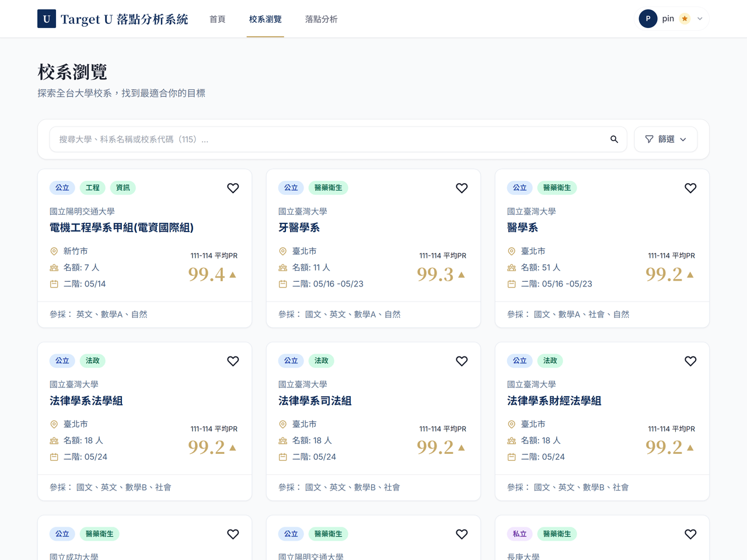Toggle heart on the 長庚大學 card
The height and width of the screenshot is (560, 747).
690,534
